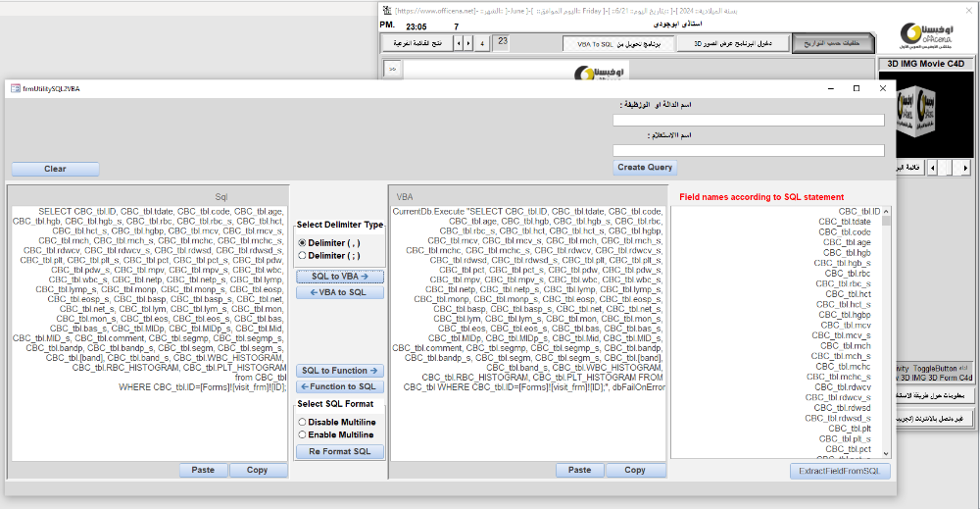Select CBC_tbl.tdate in field names list
The image size is (980, 509).
click(845, 222)
